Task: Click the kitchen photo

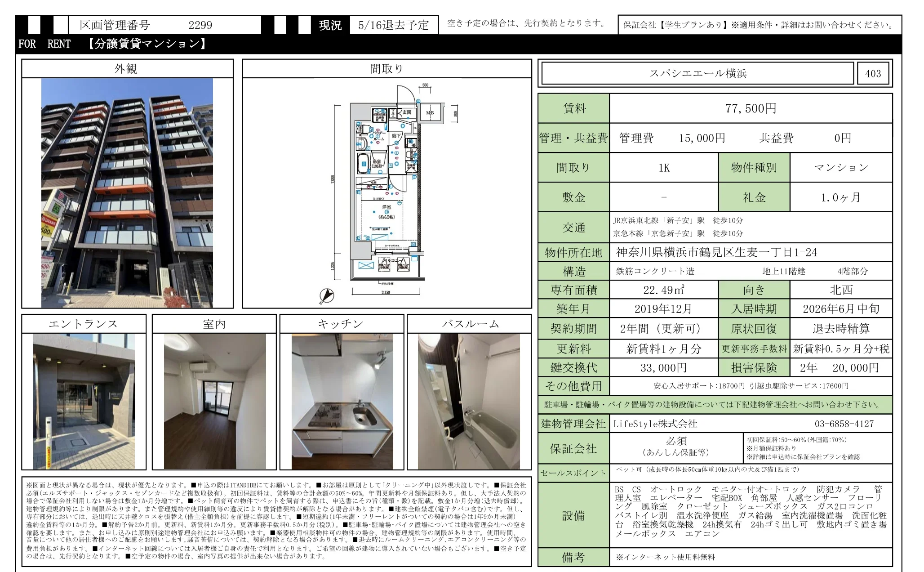Action: coord(342,401)
